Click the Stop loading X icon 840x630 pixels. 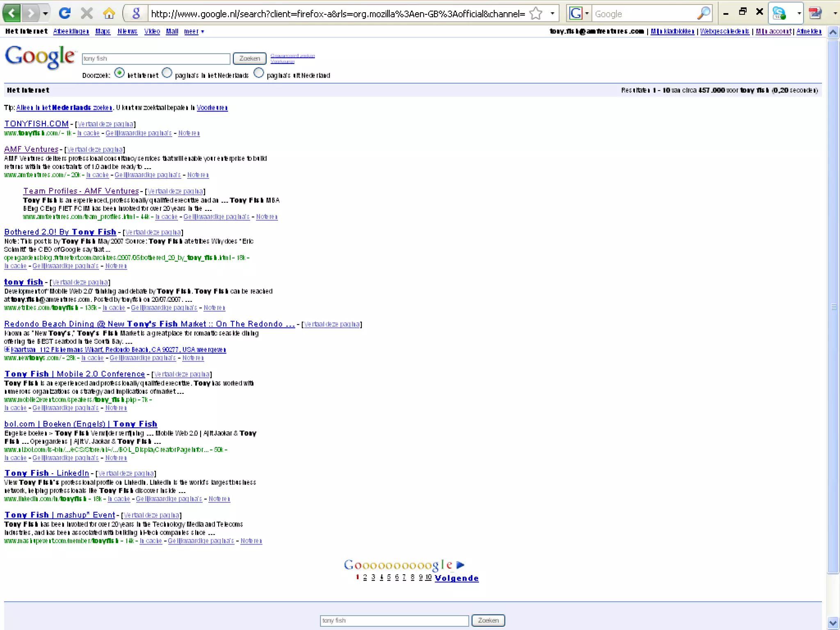pyautogui.click(x=87, y=14)
